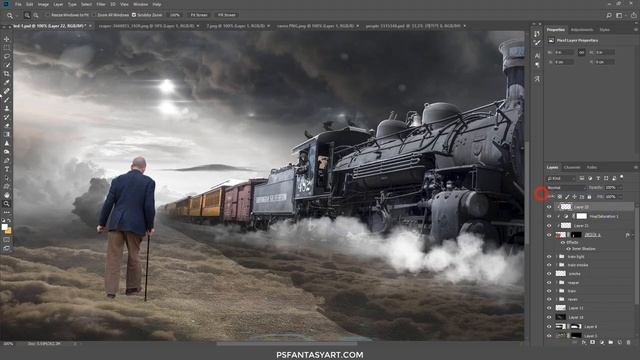
Task: Select the Move tool
Action: [x=7, y=39]
